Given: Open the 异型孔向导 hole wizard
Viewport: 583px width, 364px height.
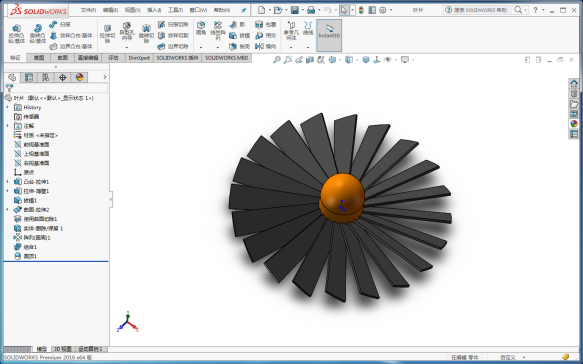Looking at the screenshot, I should (x=126, y=31).
